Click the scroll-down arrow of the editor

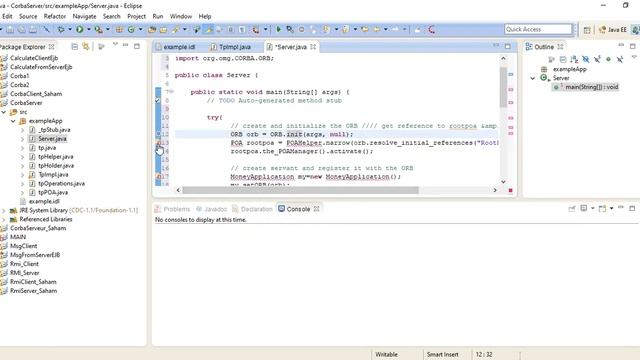click(503, 182)
